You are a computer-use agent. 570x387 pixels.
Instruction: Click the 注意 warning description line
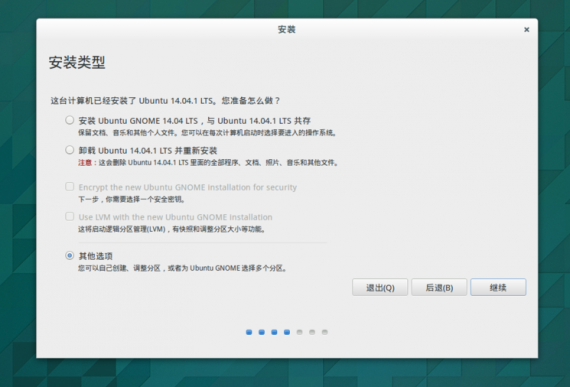(x=208, y=162)
